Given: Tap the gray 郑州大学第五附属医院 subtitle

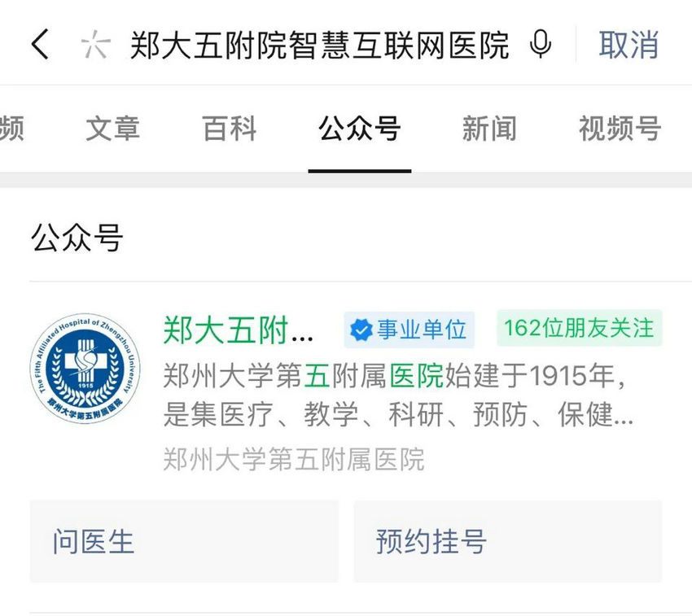Looking at the screenshot, I should [x=293, y=459].
